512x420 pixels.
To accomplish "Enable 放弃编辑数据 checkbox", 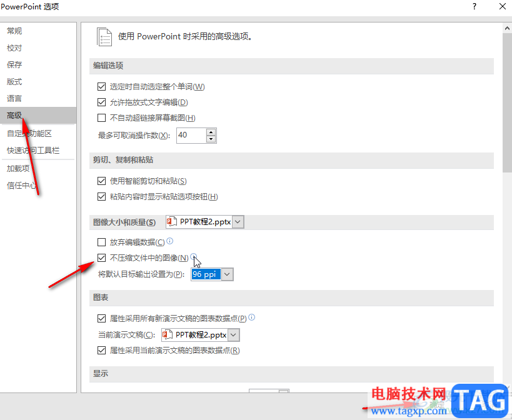I will pos(101,242).
